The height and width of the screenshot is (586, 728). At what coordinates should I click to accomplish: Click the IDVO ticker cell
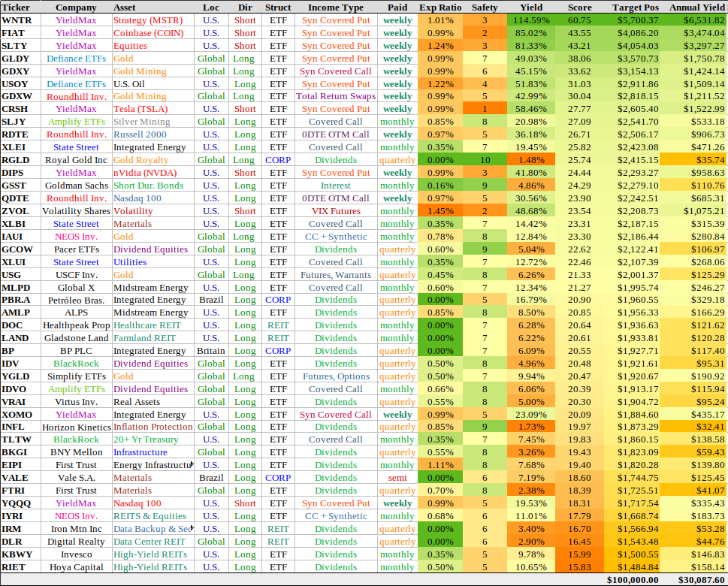click(x=20, y=389)
